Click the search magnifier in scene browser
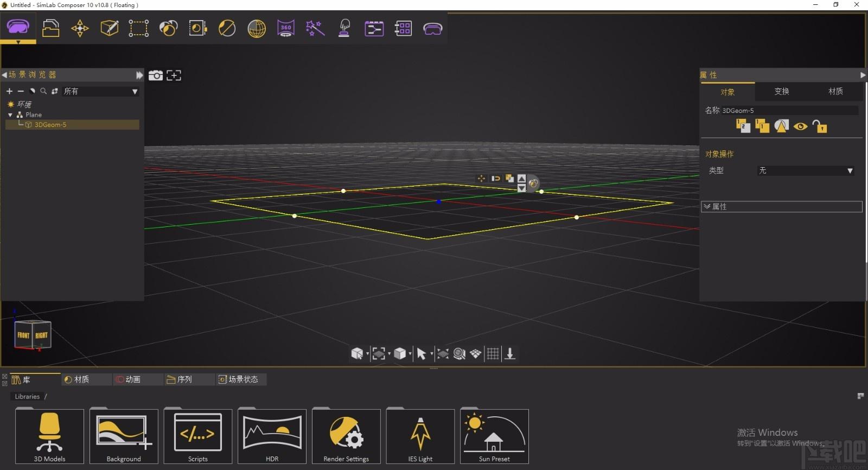 tap(43, 91)
